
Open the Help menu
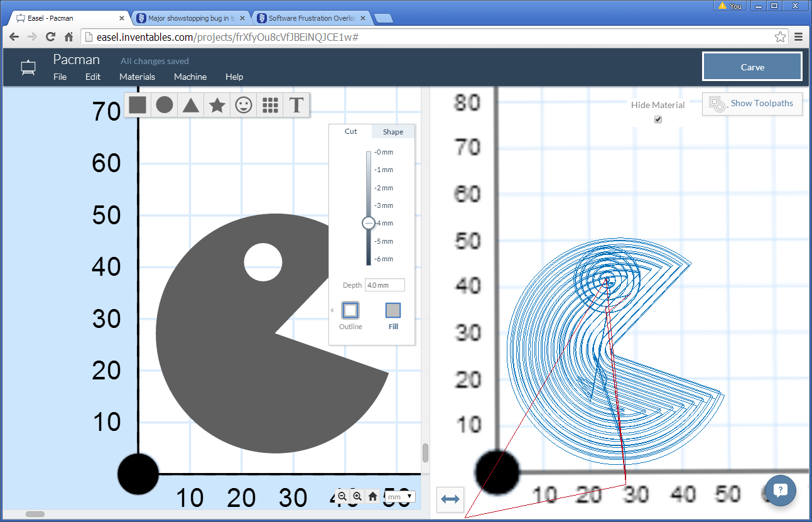pos(234,77)
